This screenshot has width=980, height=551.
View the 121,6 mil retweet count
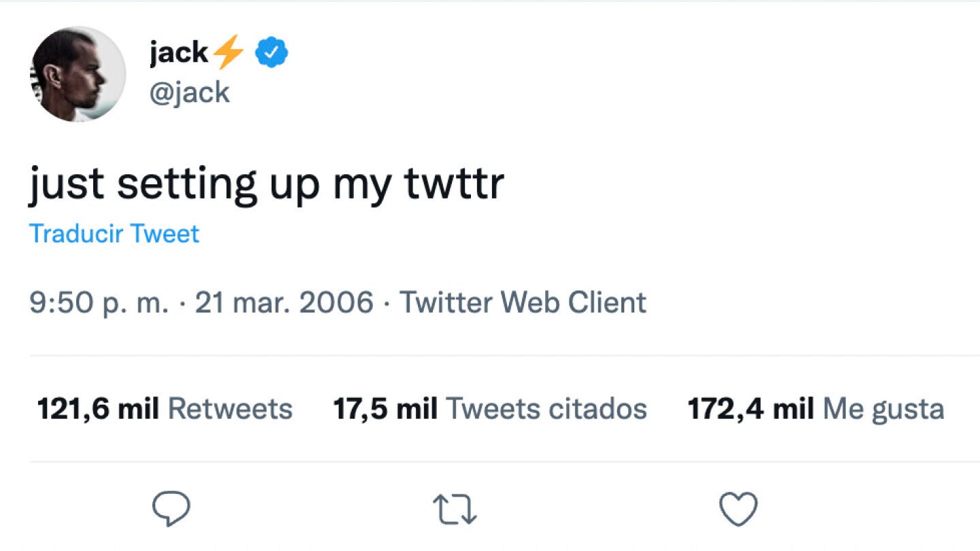point(98,409)
